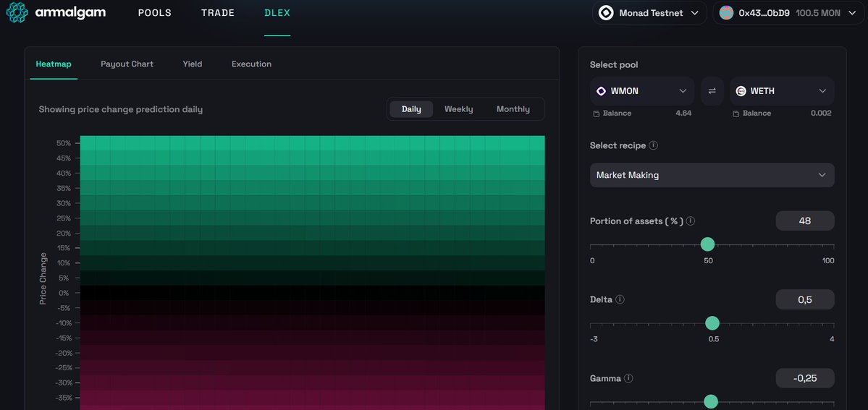Click the 'Showing price change prediction daily' text
Viewport: 868px width, 410px height.
[x=121, y=110]
